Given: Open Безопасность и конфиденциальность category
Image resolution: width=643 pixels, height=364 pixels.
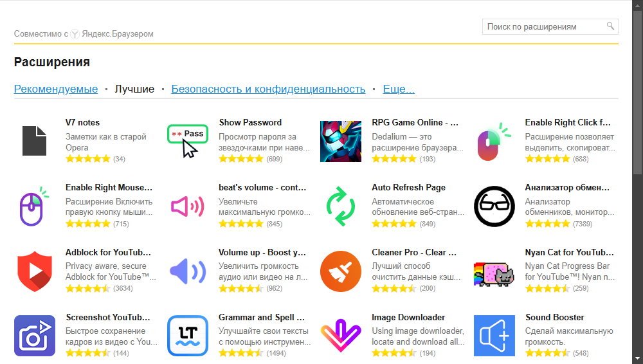Looking at the screenshot, I should click(x=268, y=89).
